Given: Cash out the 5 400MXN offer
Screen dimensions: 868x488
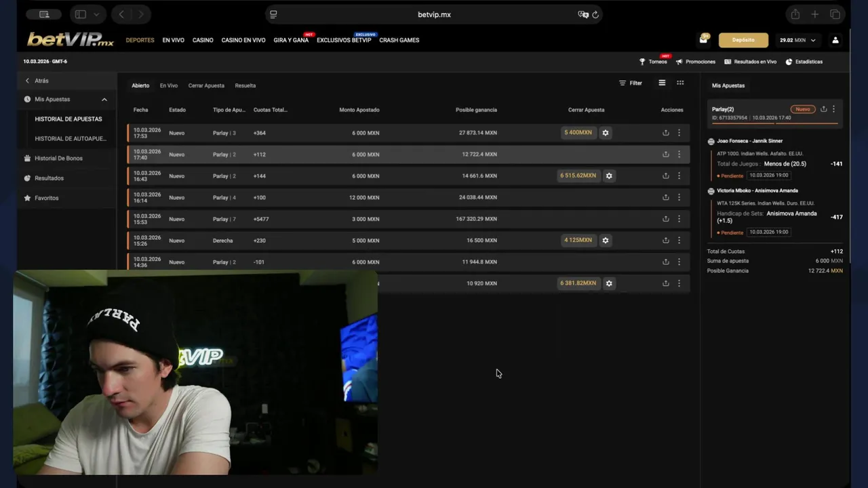Looking at the screenshot, I should click(x=578, y=133).
